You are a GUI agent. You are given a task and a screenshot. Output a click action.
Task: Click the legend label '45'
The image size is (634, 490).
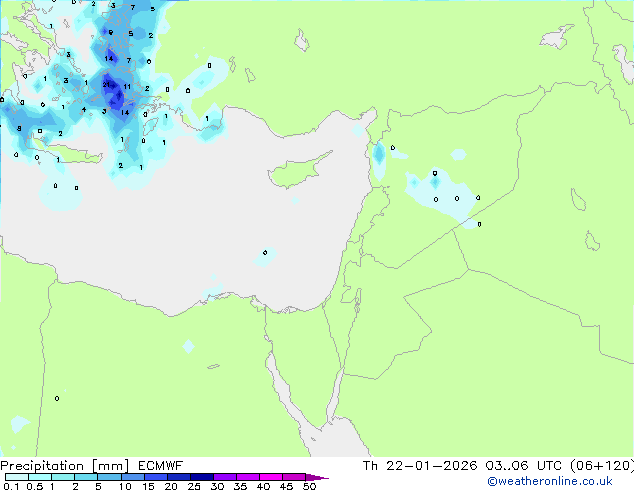(x=286, y=486)
